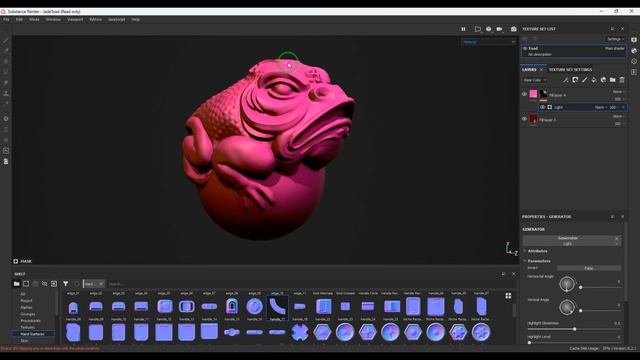Open Light effect Norm blend dropdown

(600, 107)
